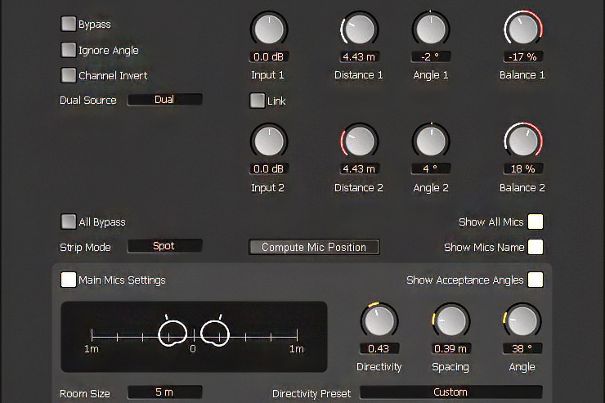The width and height of the screenshot is (605, 403).
Task: Toggle the Ignore Angle checkbox
Action: click(69, 49)
